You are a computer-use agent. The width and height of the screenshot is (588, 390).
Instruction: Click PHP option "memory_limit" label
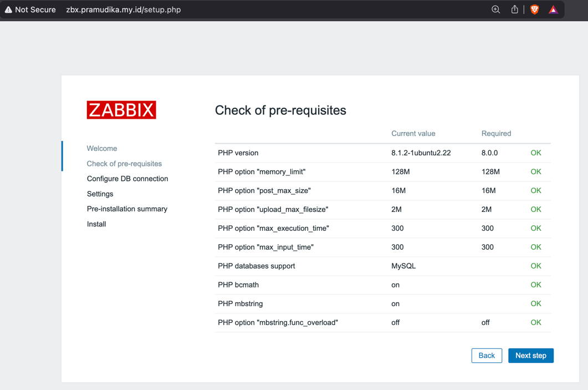(x=262, y=171)
